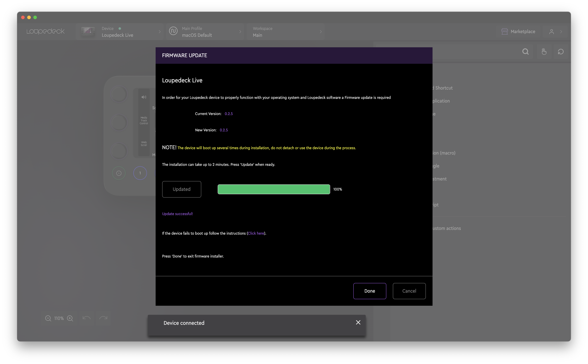The height and width of the screenshot is (364, 588).
Task: Dismiss the Device connected notification
Action: pyautogui.click(x=358, y=322)
